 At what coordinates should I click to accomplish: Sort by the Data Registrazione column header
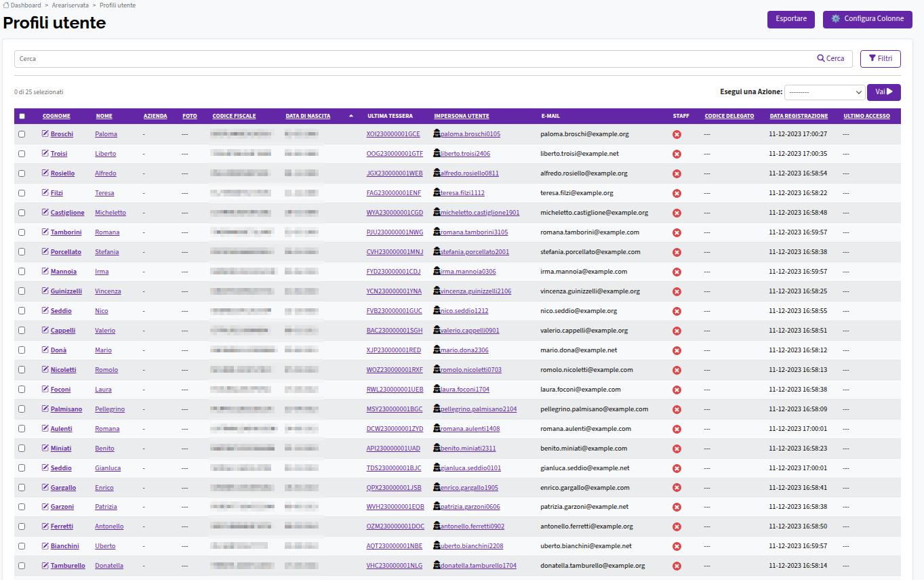799,116
